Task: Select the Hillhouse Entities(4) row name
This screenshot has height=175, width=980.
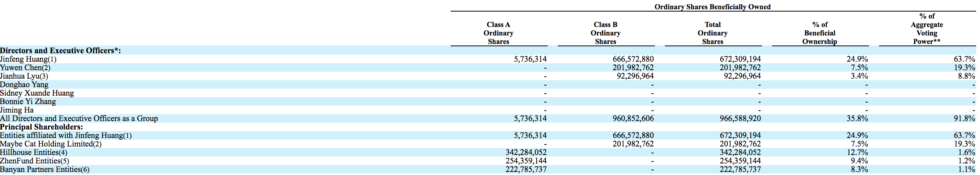Action: [x=34, y=152]
